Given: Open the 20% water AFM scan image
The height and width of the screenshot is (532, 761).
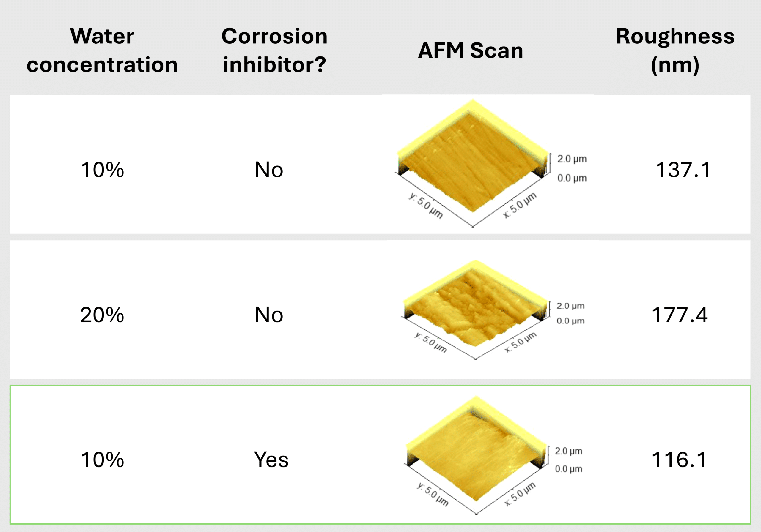Looking at the screenshot, I should tap(493, 310).
